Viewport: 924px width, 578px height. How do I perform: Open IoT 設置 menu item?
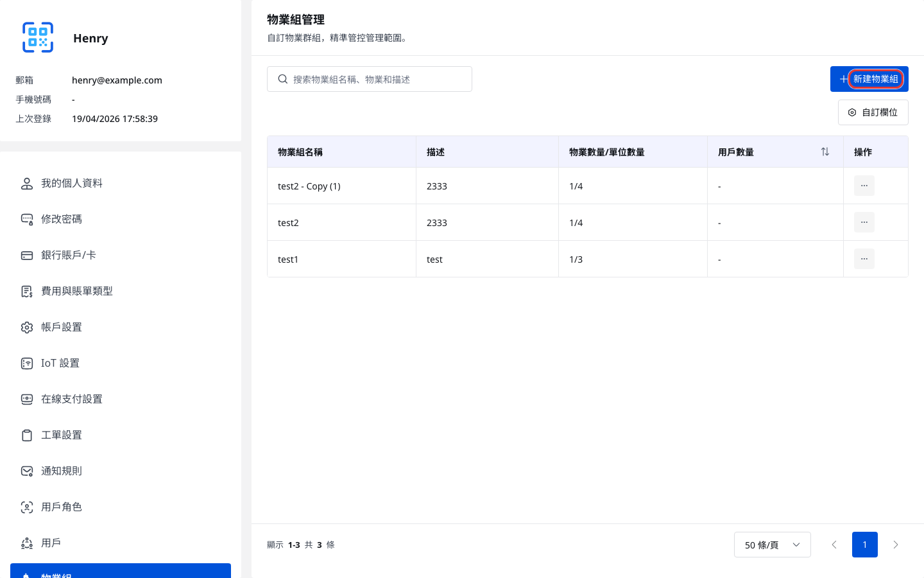click(x=121, y=363)
